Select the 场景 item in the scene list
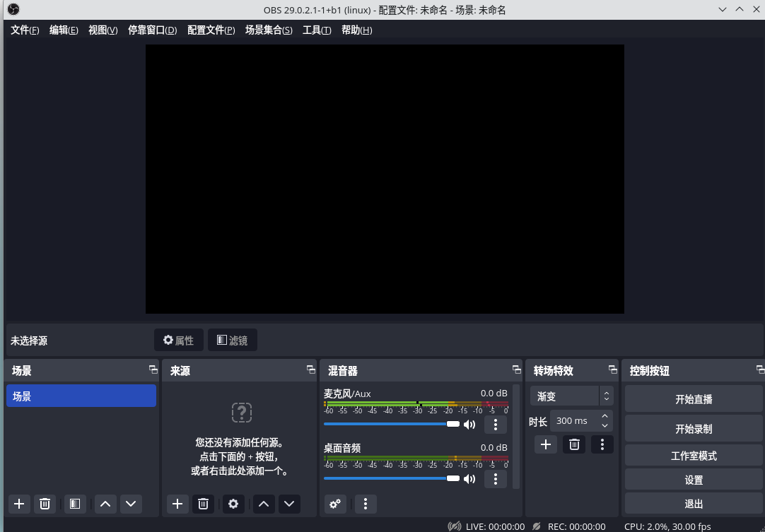The height and width of the screenshot is (532, 765). pyautogui.click(x=81, y=396)
